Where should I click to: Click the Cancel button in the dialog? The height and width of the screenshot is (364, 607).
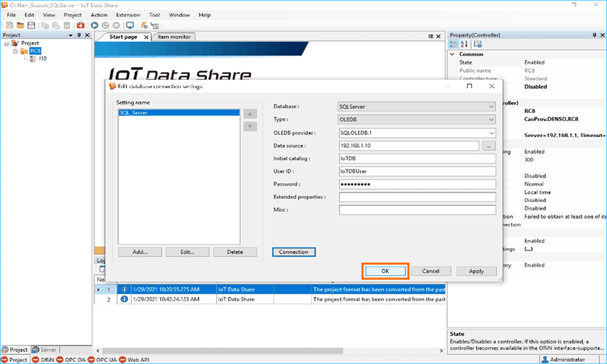[431, 271]
